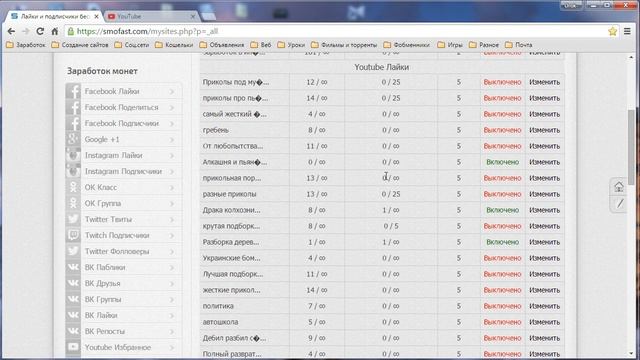Open the Chrome hamburger menu
640x360 pixels.
(627, 31)
